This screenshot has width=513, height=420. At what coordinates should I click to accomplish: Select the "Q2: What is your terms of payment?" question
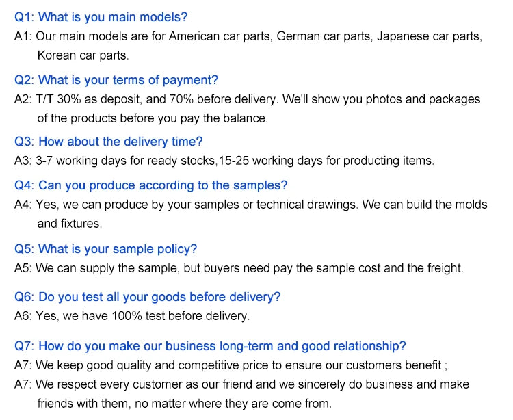[116, 80]
